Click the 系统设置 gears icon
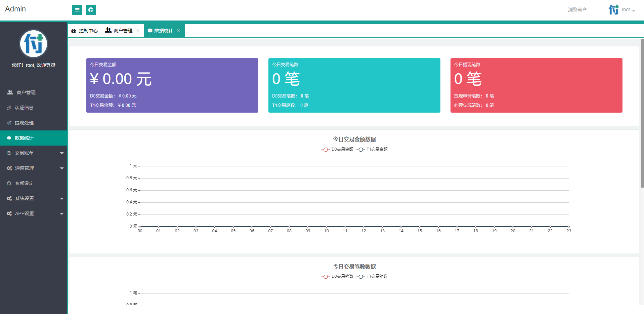This screenshot has width=644, height=314. [9, 198]
